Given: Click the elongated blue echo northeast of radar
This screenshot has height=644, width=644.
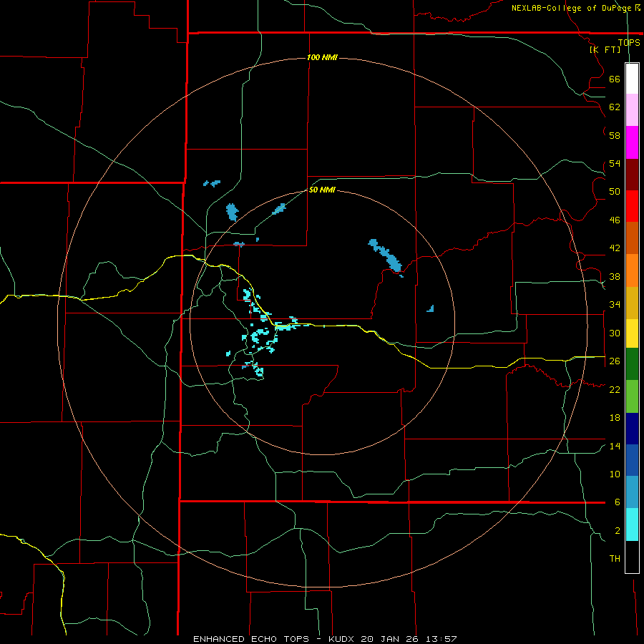Looking at the screenshot, I should pyautogui.click(x=385, y=255).
